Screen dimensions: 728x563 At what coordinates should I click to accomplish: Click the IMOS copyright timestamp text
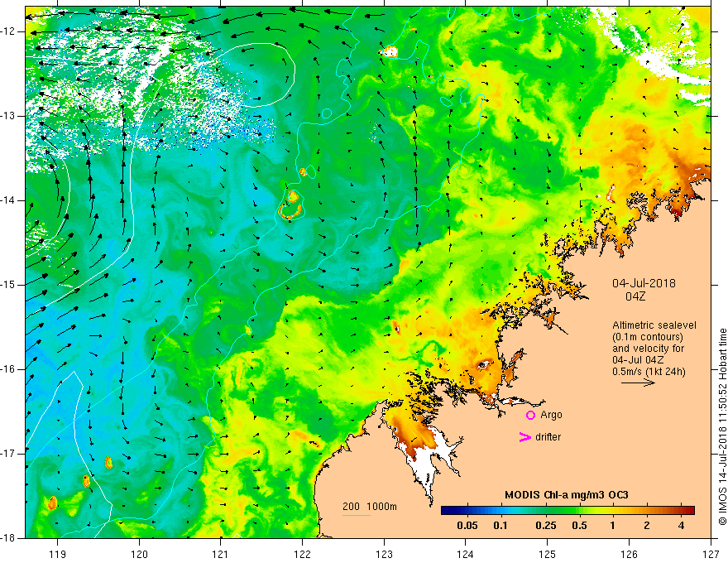coord(722,426)
